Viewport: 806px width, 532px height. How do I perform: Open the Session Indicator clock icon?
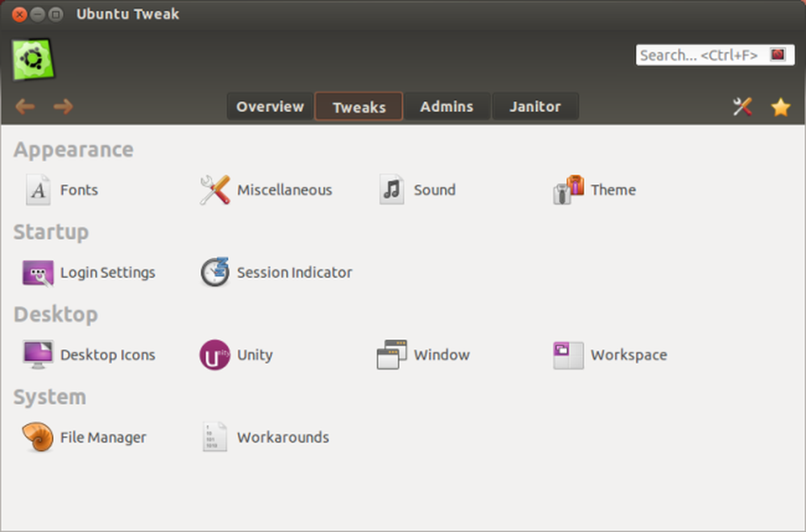pyautogui.click(x=215, y=272)
